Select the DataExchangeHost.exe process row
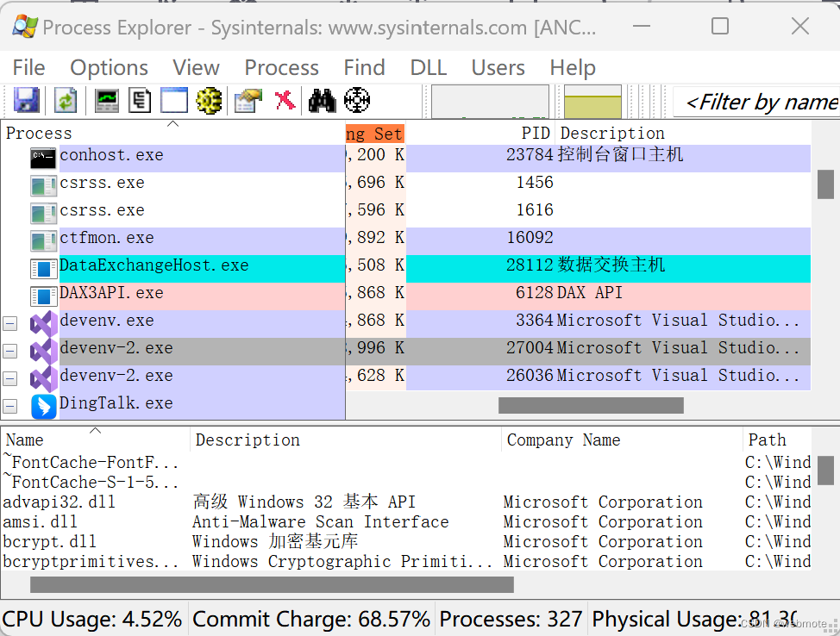 (406, 269)
